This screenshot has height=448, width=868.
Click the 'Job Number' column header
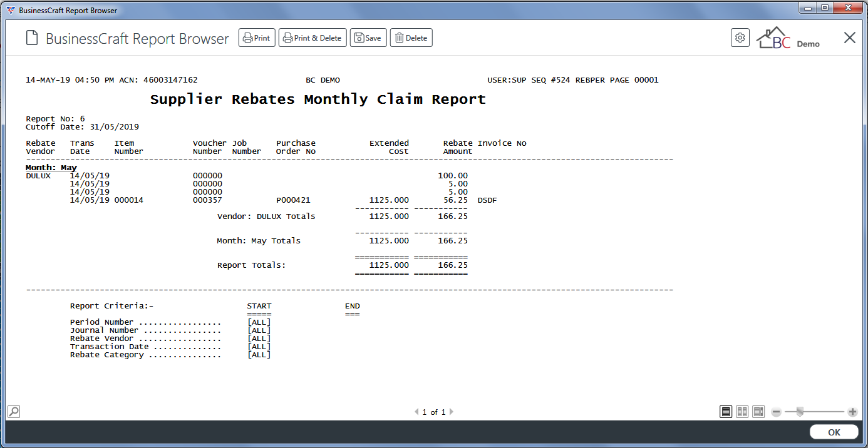point(247,147)
